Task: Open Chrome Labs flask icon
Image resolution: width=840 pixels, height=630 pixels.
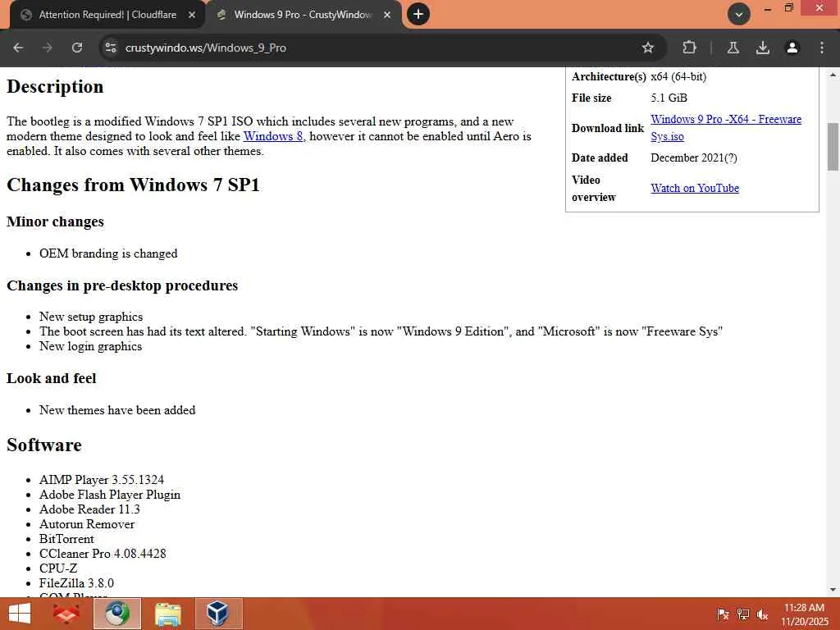Action: point(733,48)
